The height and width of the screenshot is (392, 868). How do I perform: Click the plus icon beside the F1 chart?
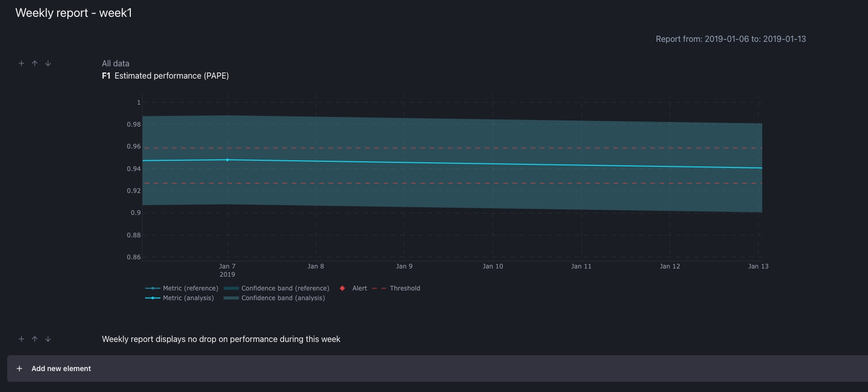coord(21,63)
